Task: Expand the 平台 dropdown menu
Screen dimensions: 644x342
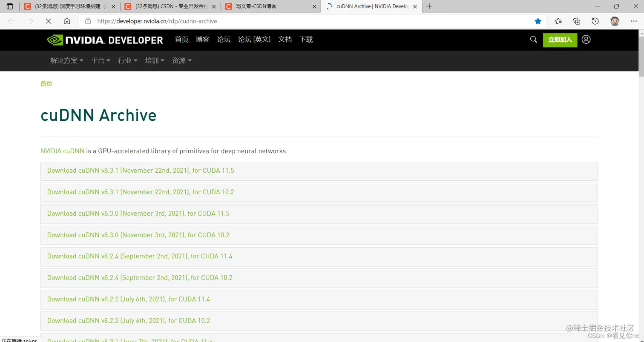Action: click(101, 61)
